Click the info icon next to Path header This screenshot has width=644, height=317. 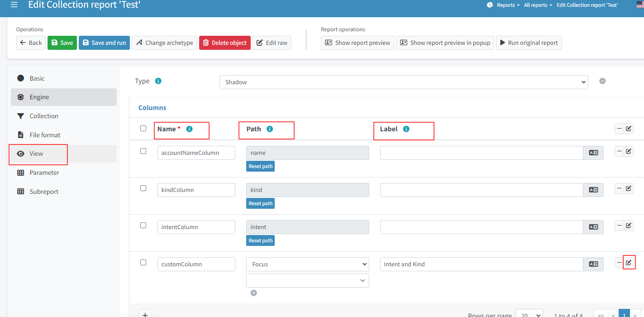tap(270, 129)
